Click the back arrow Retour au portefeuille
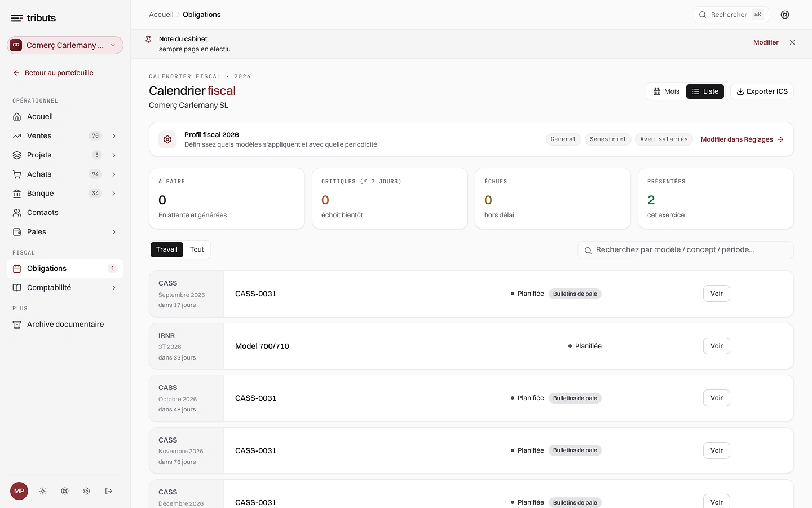This screenshot has width=812, height=508. 53,73
